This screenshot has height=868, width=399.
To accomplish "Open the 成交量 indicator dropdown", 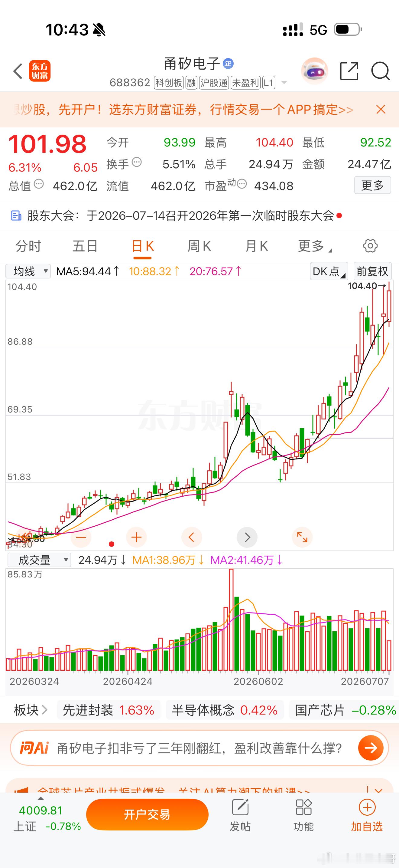I will click(39, 560).
